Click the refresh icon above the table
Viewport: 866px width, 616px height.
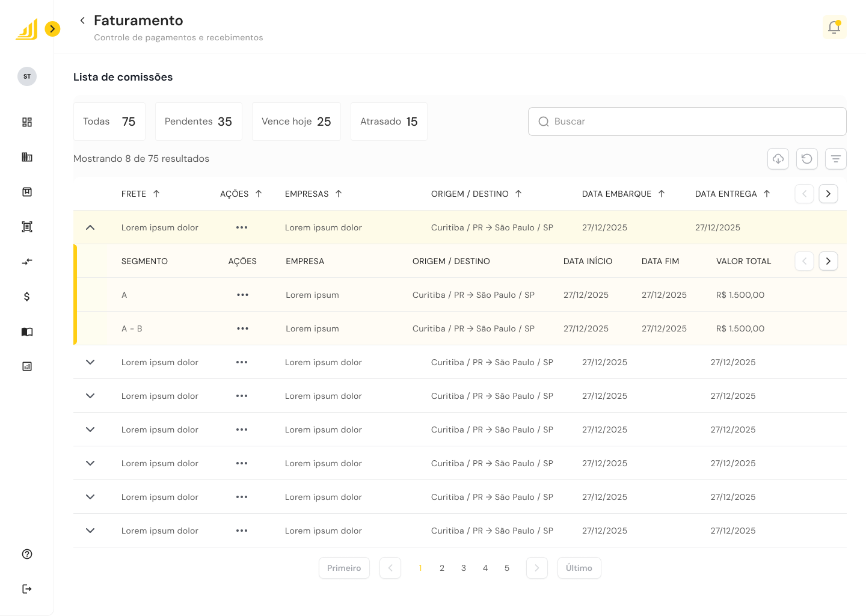[807, 159]
